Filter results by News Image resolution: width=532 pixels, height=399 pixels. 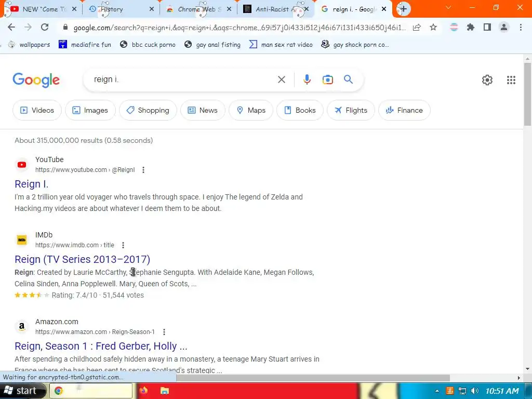[203, 110]
